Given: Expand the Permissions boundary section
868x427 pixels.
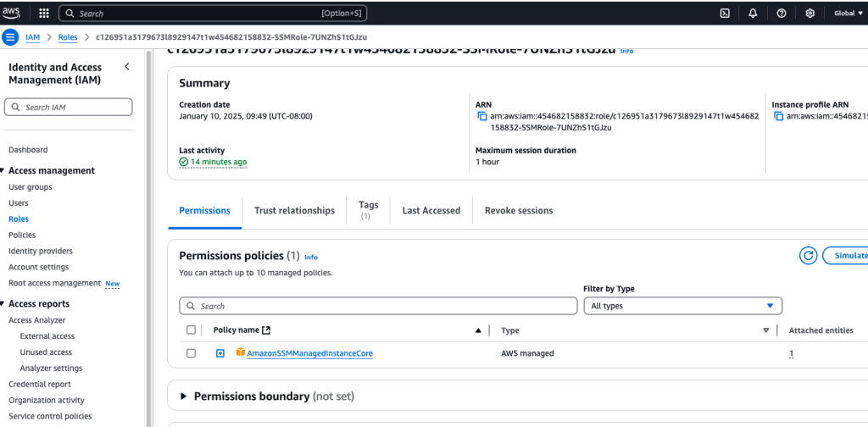Looking at the screenshot, I should 184,396.
